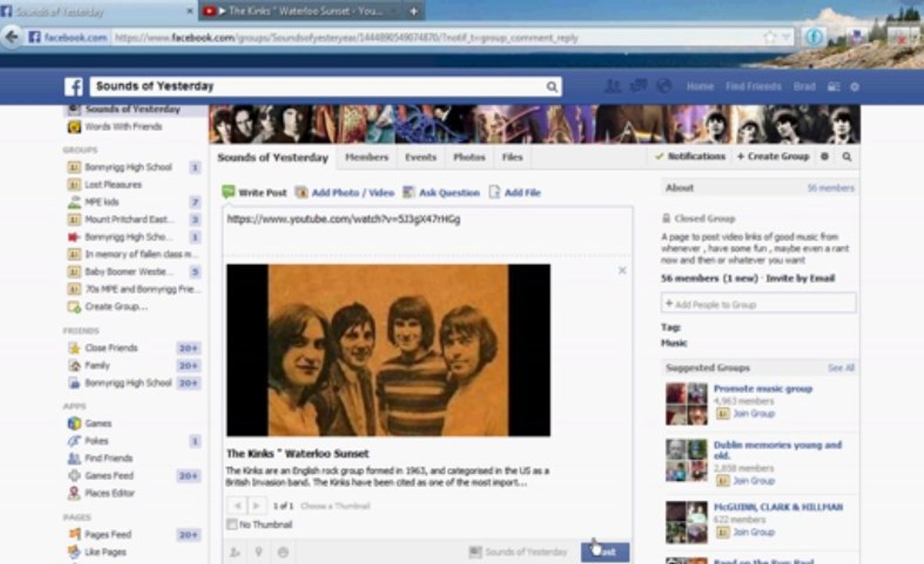The height and width of the screenshot is (564, 924).
Task: Open Games Feed in sidebar
Action: pyautogui.click(x=109, y=475)
